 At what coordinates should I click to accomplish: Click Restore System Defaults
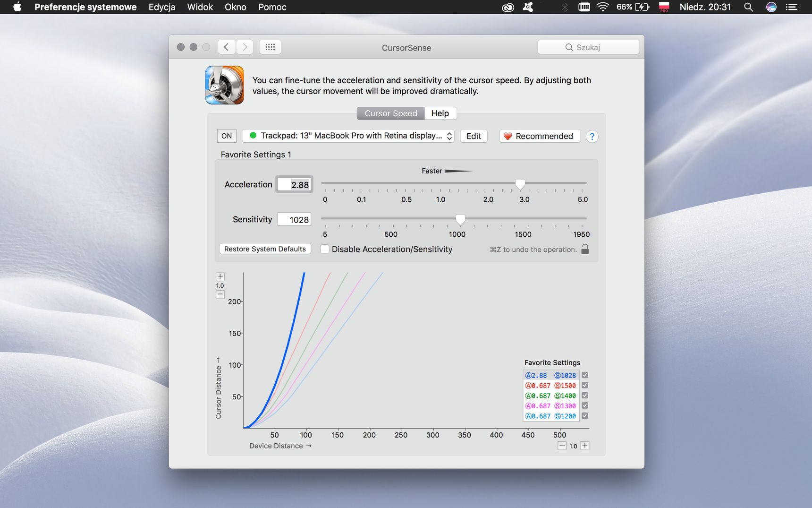tap(265, 249)
